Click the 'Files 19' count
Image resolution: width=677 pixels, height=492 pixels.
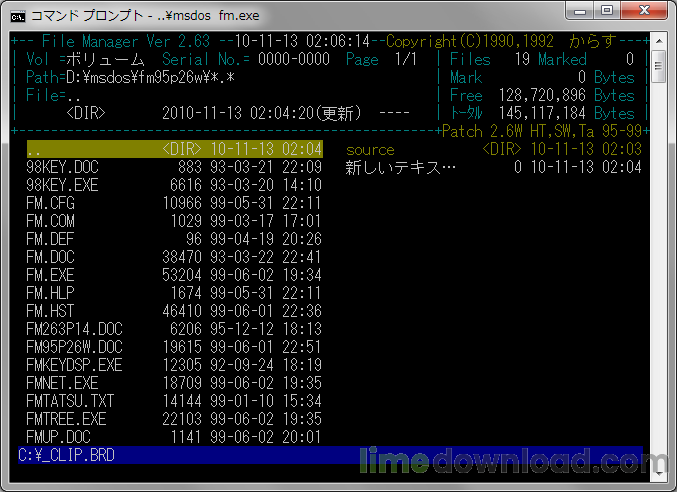coord(490,60)
